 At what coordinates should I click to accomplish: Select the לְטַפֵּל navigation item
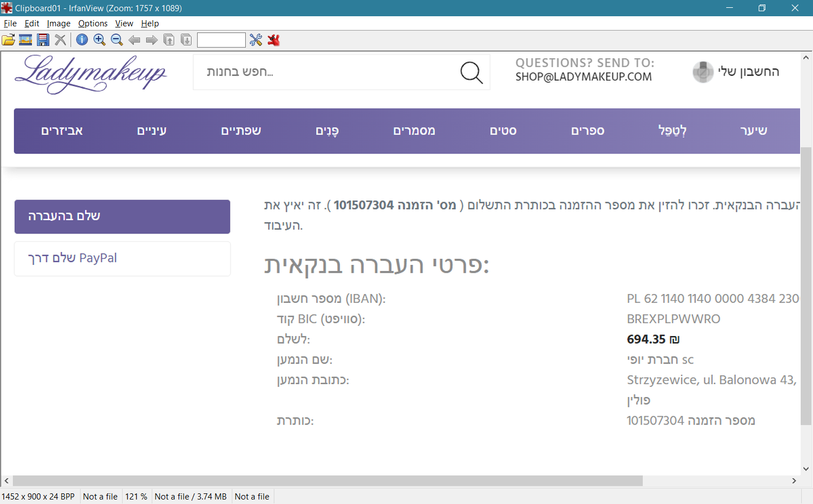[x=672, y=131]
